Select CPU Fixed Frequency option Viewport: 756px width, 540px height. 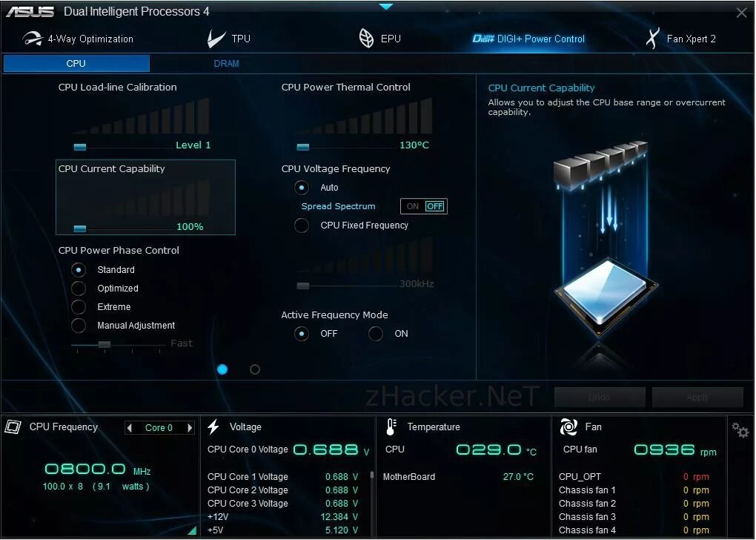click(x=302, y=225)
